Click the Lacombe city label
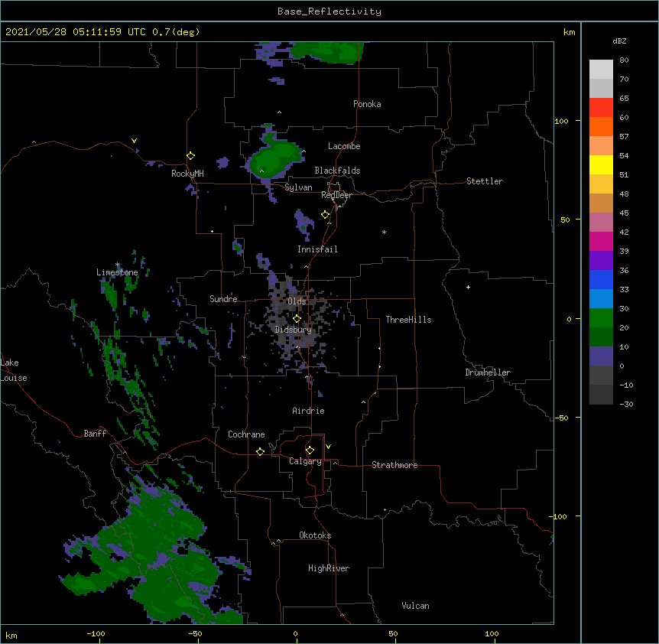Image resolution: width=659 pixels, height=644 pixels. click(x=344, y=146)
